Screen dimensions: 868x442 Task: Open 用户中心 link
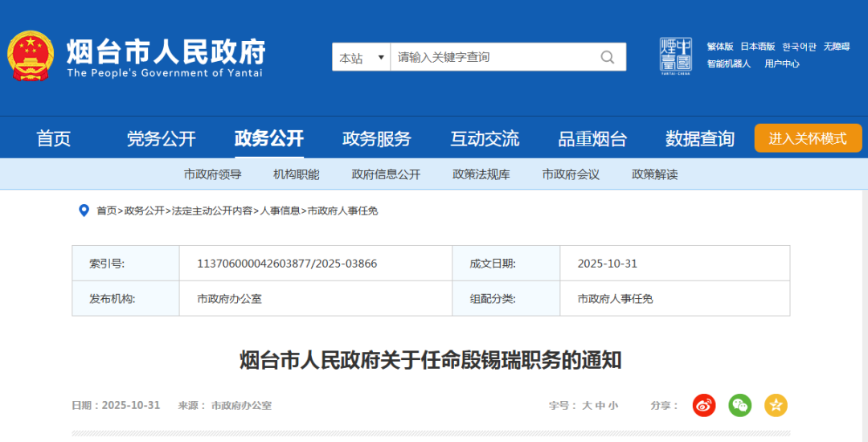(x=782, y=63)
